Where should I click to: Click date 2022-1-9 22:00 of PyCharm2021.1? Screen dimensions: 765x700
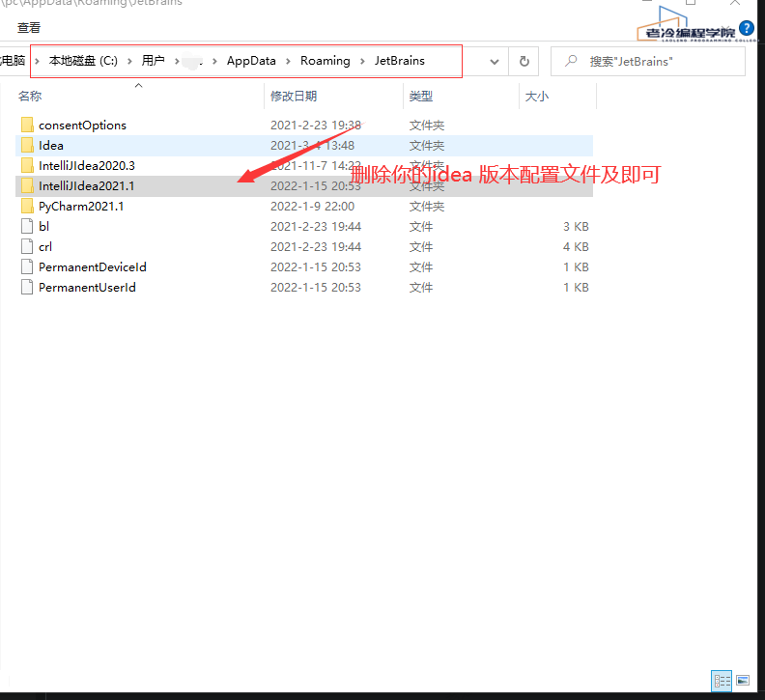pyautogui.click(x=313, y=207)
